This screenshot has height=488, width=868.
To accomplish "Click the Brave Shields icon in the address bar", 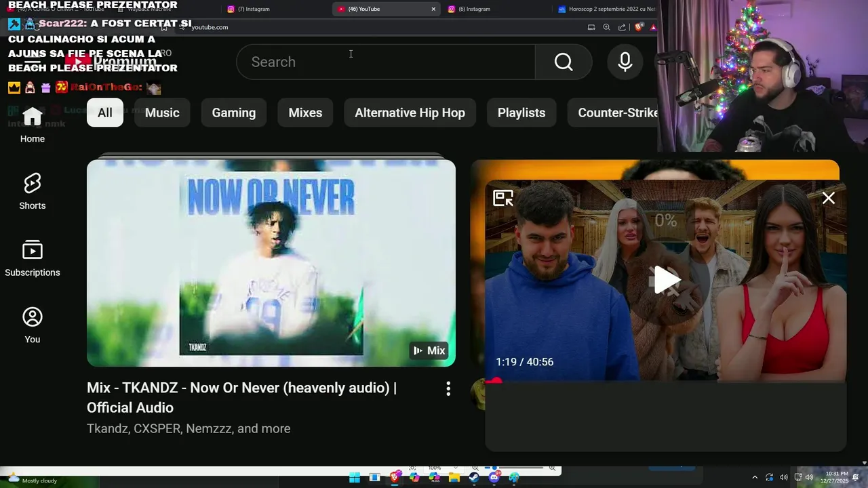I will [639, 27].
